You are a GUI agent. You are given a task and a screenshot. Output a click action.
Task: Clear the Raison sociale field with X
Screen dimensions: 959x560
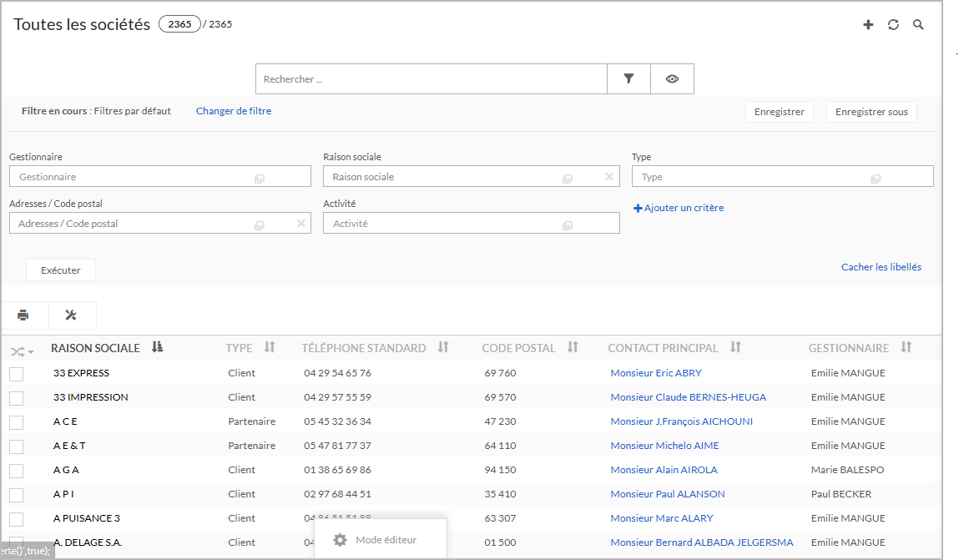[608, 177]
